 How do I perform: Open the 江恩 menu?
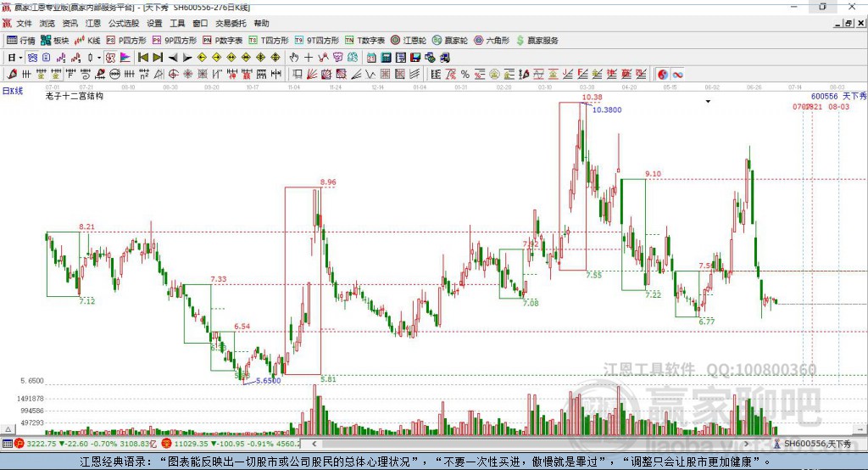coord(93,23)
